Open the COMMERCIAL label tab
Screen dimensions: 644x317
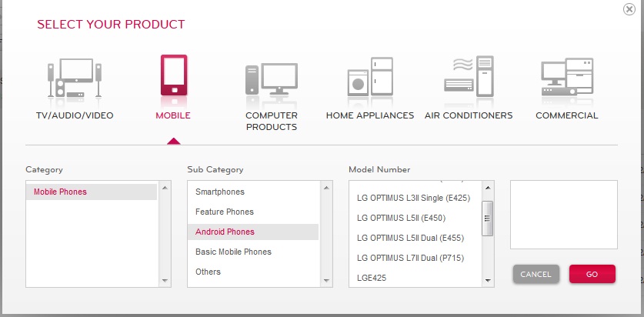pyautogui.click(x=567, y=115)
